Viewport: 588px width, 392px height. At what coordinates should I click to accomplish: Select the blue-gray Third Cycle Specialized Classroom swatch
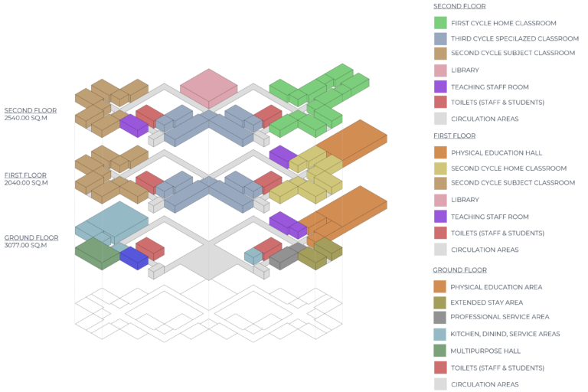[440, 38]
